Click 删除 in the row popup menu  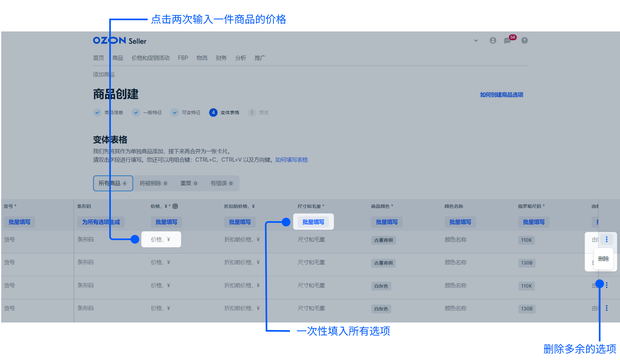[604, 259]
